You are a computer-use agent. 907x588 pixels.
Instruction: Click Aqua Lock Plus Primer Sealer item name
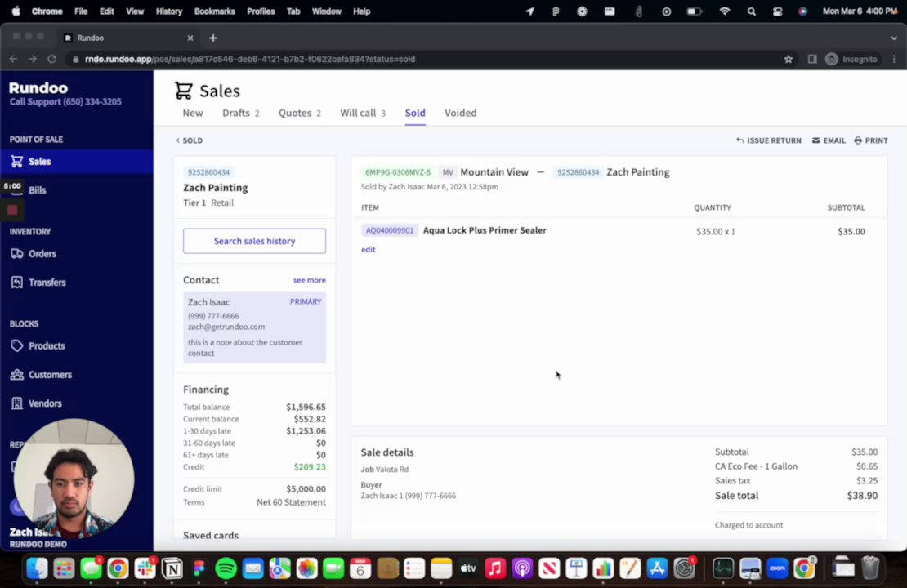[x=485, y=230]
